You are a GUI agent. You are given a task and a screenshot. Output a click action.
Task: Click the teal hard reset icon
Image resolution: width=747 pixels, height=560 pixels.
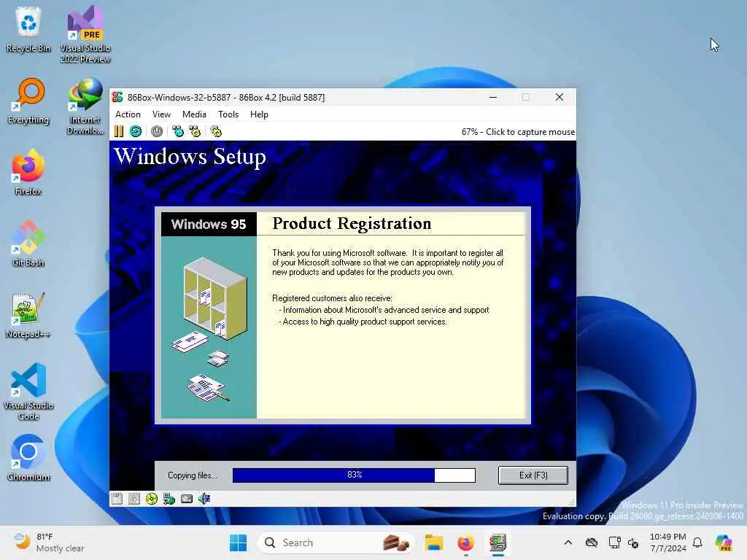(x=136, y=131)
